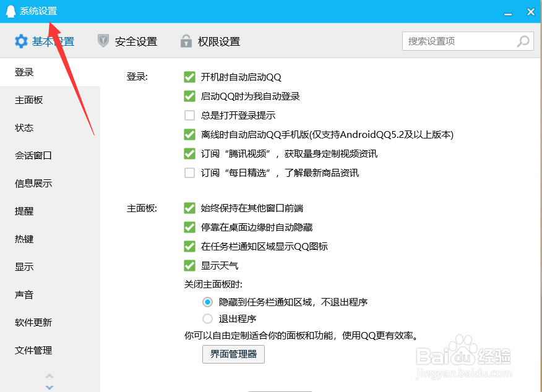
Task: Open 信息展示 settings in sidebar
Action: (50, 184)
